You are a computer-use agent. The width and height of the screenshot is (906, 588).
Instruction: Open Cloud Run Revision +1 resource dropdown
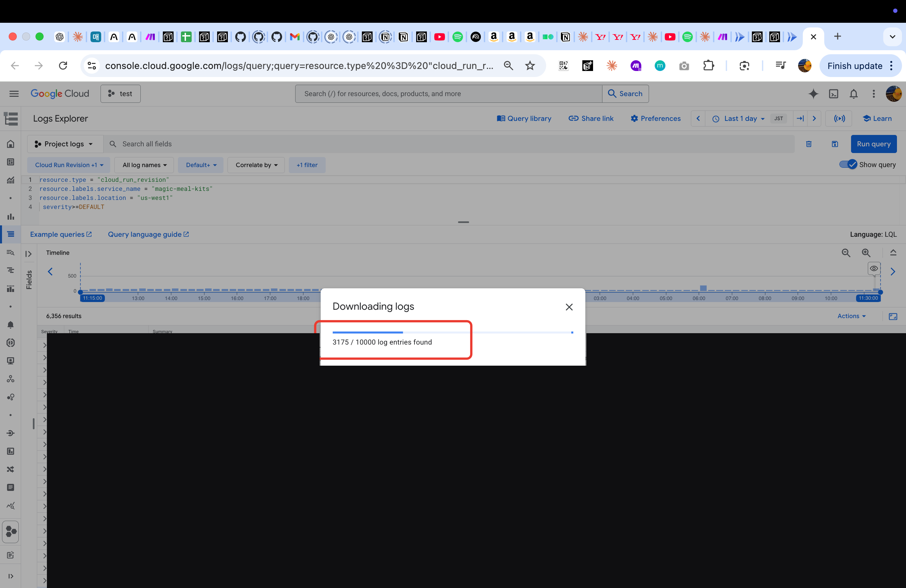point(69,165)
